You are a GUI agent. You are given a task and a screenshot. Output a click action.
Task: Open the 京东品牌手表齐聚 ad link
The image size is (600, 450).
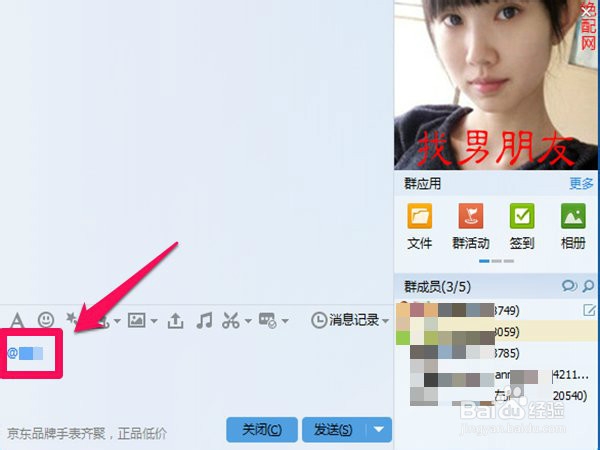pyautogui.click(x=87, y=434)
